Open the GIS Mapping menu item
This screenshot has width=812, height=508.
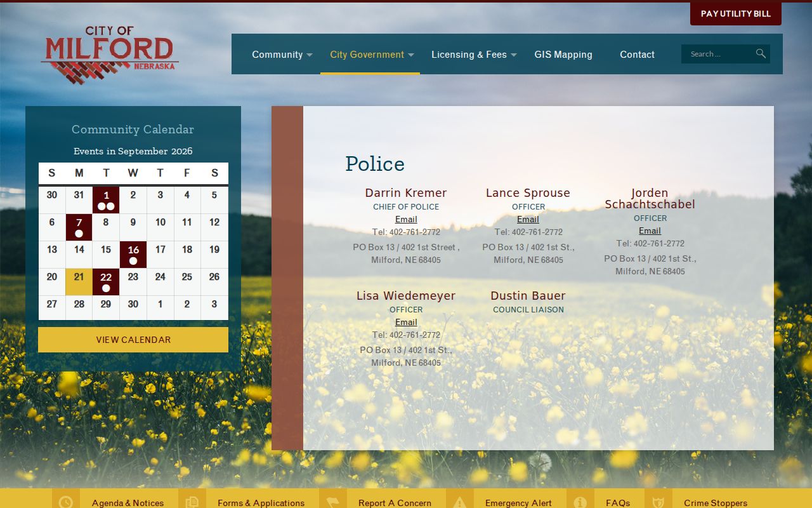click(x=563, y=55)
